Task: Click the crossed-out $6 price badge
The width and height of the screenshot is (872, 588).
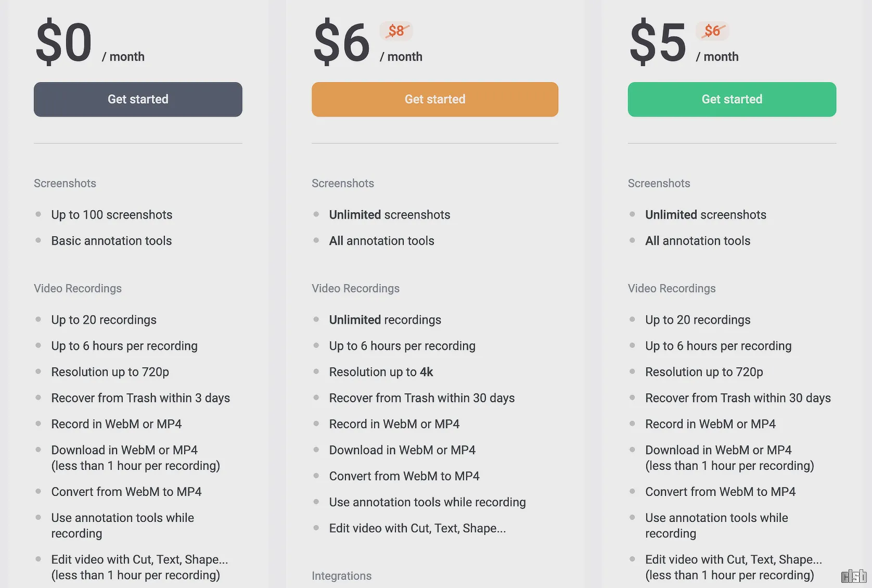Action: point(713,31)
